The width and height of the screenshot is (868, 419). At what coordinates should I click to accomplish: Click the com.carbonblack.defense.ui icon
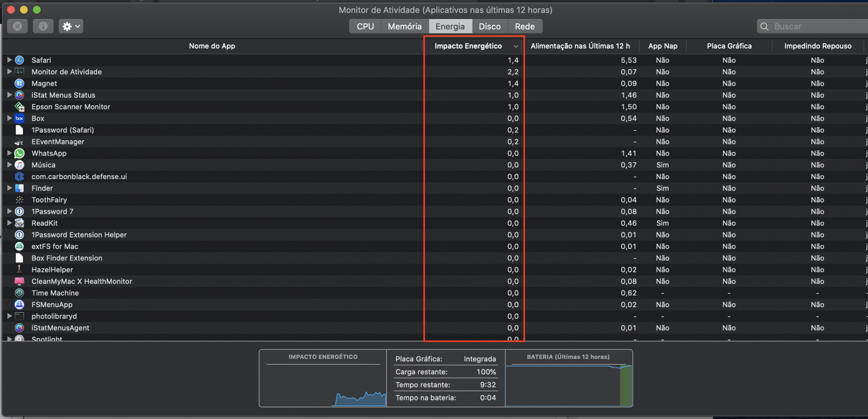click(x=19, y=176)
